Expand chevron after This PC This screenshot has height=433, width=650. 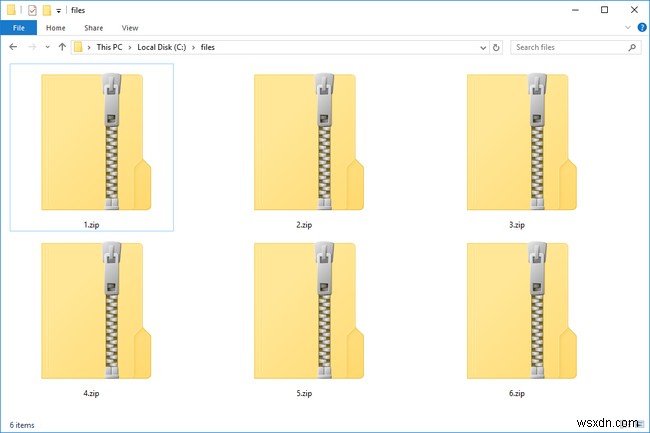point(130,48)
